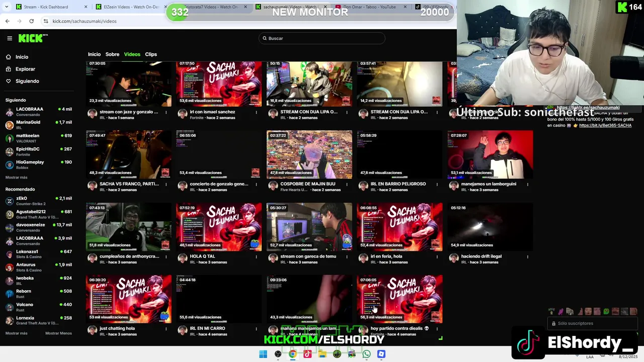Image resolution: width=644 pixels, height=362 pixels.
Task: Click the Inicio link in left sidebar
Action: [x=22, y=57]
